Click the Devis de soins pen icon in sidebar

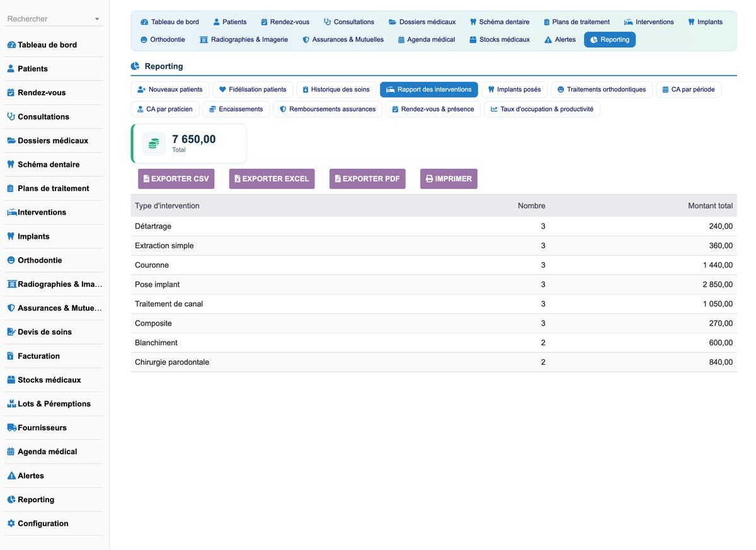tap(11, 332)
